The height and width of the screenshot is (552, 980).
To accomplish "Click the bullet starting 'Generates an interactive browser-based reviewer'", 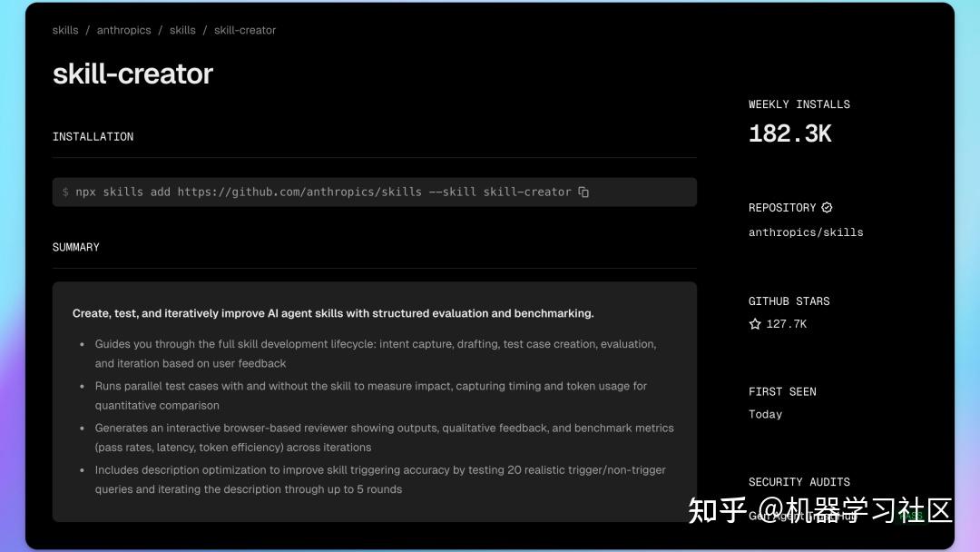I will point(385,438).
